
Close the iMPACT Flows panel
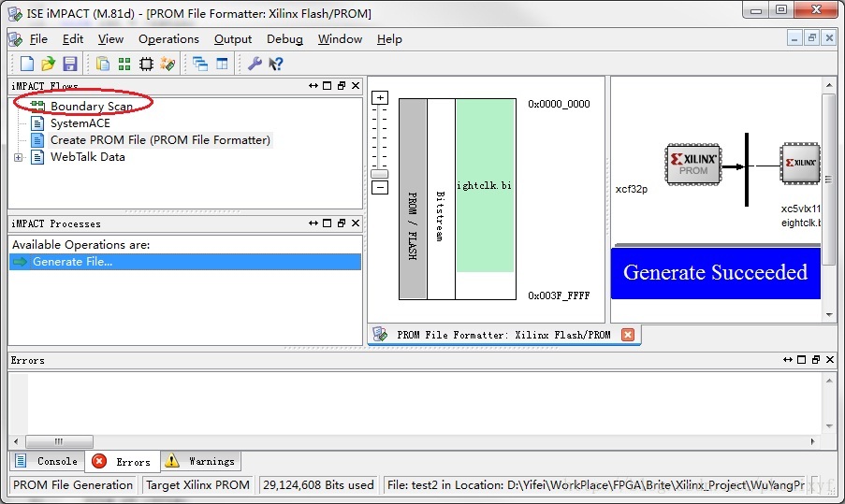click(x=356, y=86)
